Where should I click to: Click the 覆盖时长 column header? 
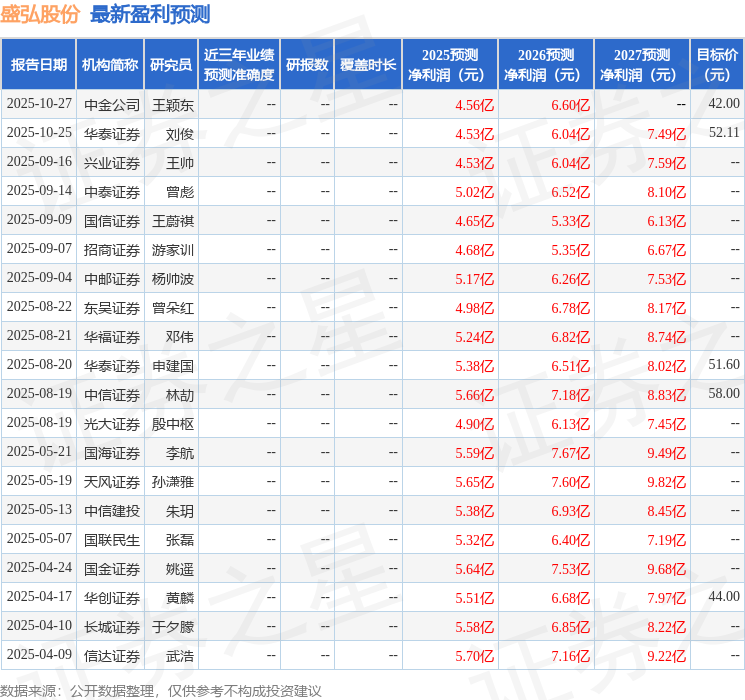[x=368, y=64]
